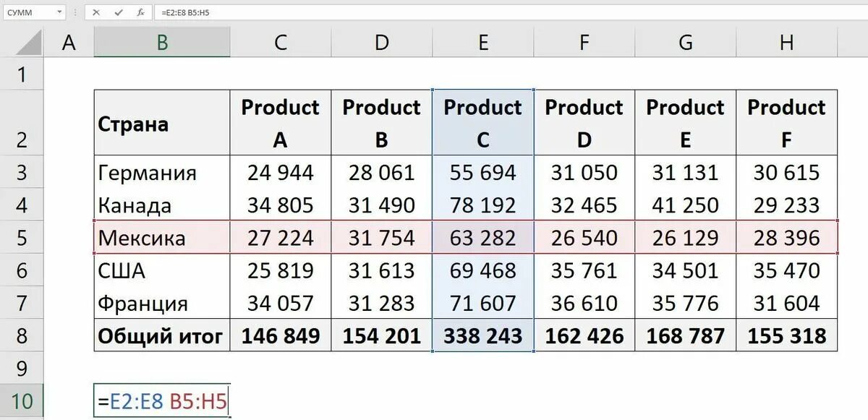Select row 4 header
This screenshot has height=420, width=868.
tap(22, 205)
